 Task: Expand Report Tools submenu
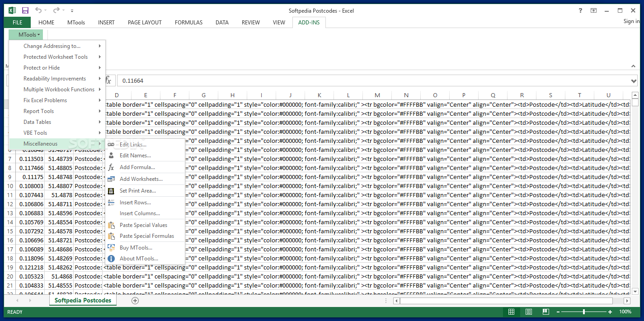click(57, 111)
